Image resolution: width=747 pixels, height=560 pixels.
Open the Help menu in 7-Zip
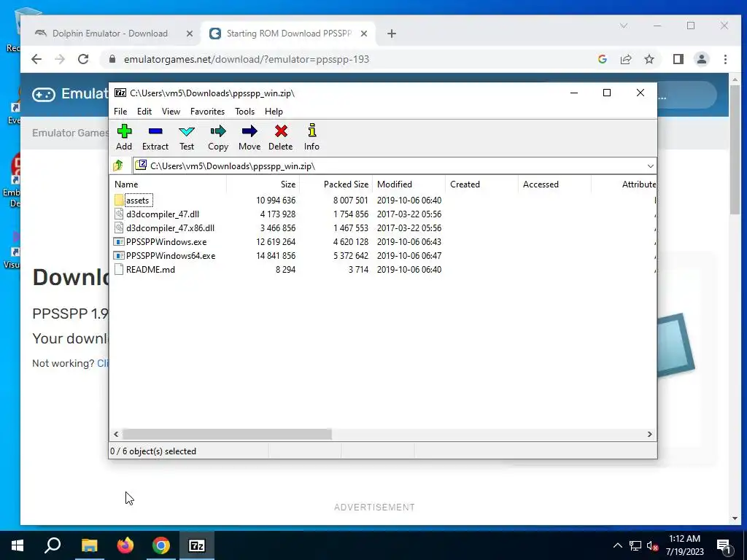tap(274, 112)
